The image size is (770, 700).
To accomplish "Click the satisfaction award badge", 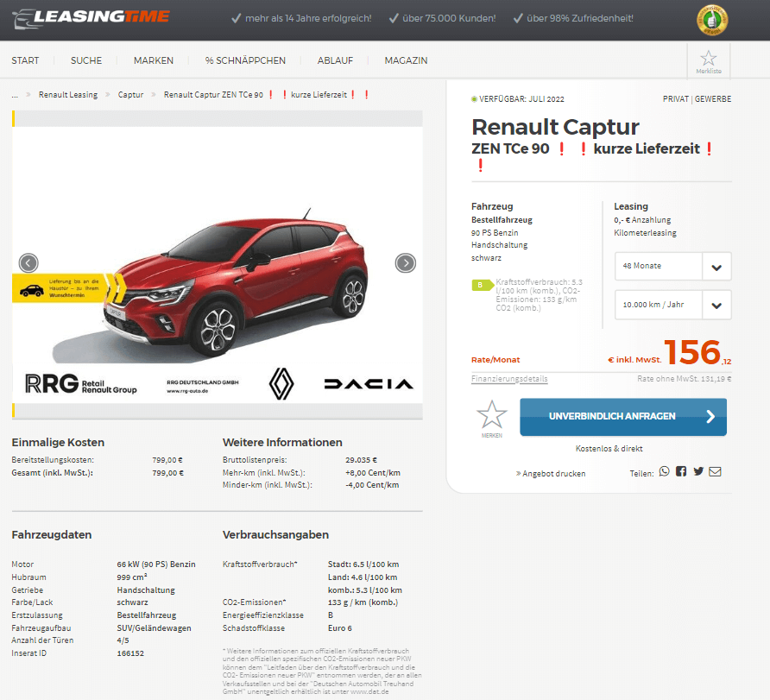I will click(x=712, y=20).
